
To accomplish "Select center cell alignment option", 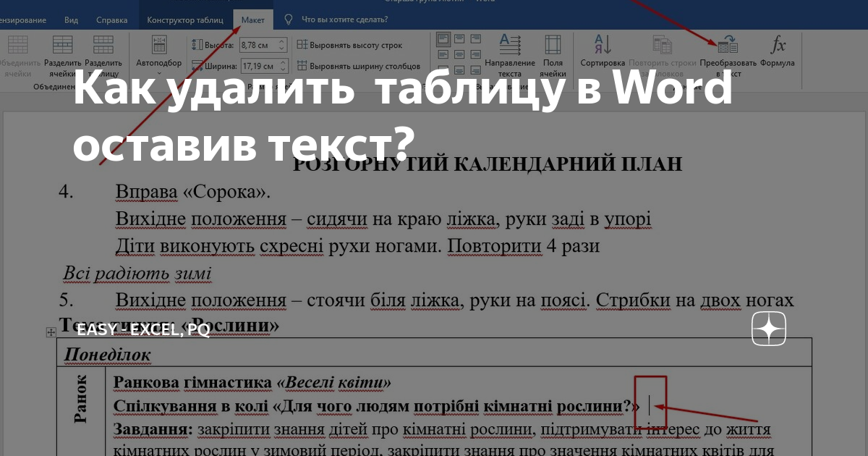I will coord(458,54).
